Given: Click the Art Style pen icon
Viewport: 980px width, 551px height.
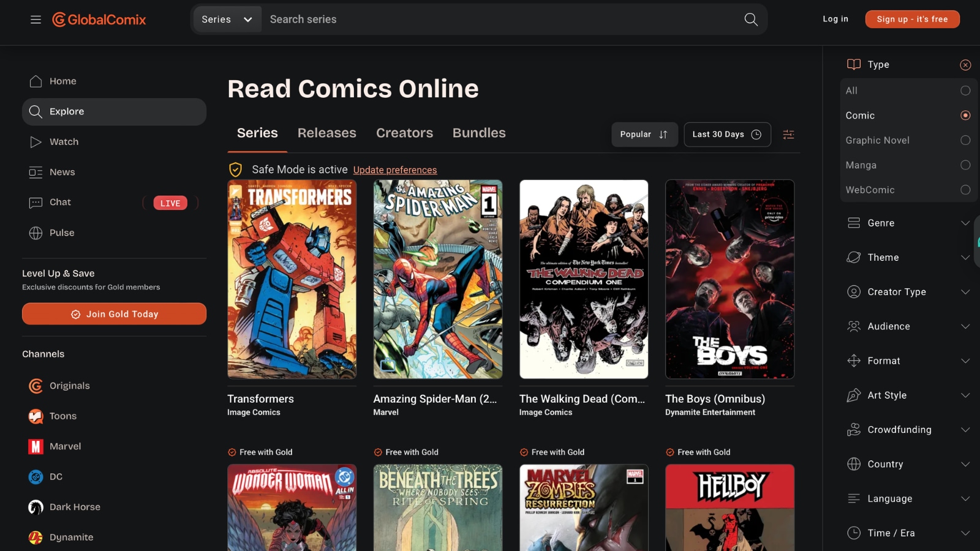Looking at the screenshot, I should point(854,395).
